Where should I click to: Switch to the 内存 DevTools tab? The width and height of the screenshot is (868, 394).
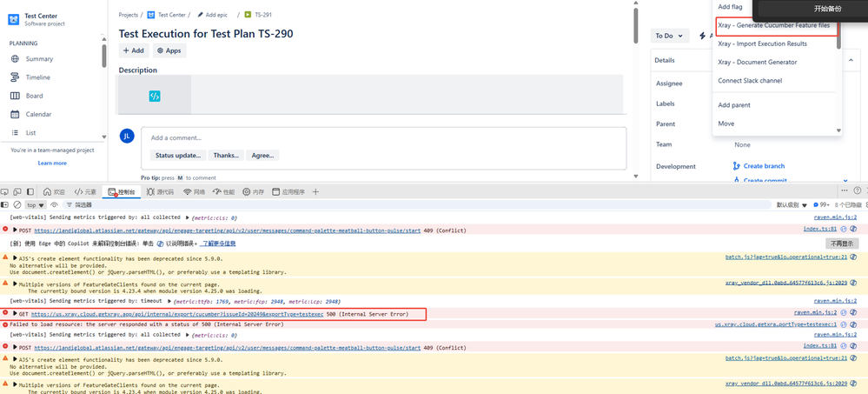(x=254, y=191)
